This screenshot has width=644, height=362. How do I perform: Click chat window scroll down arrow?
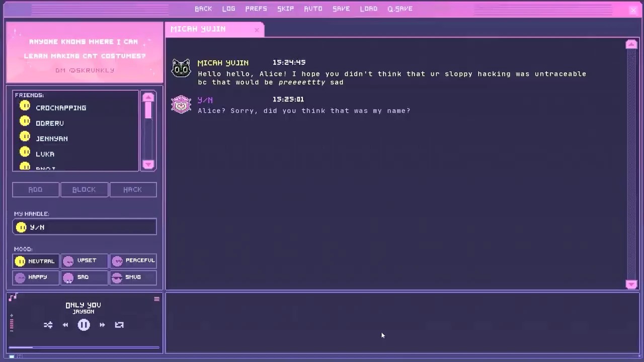tap(631, 284)
